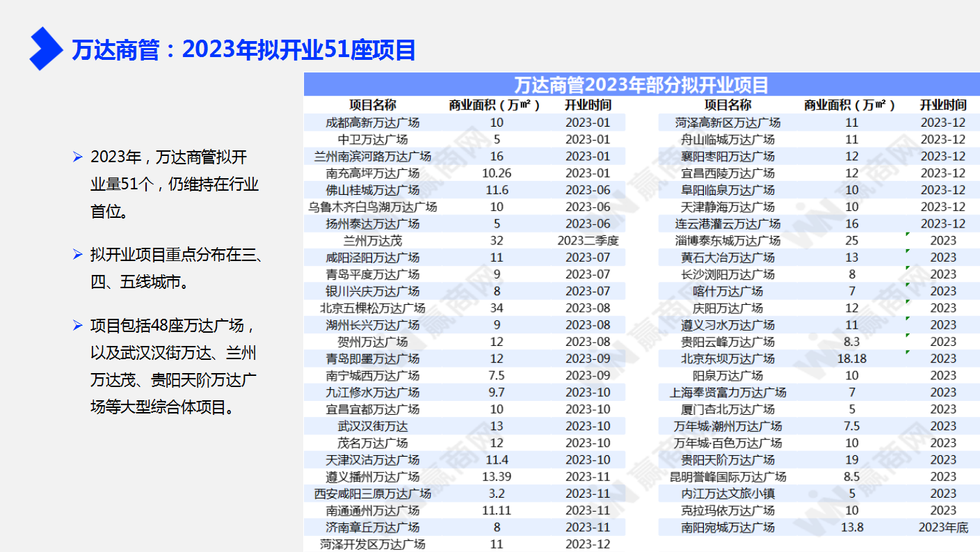Screen dimensions: 980x552
Task: Select cell 天津汉沽万达广场
Action: click(373, 460)
